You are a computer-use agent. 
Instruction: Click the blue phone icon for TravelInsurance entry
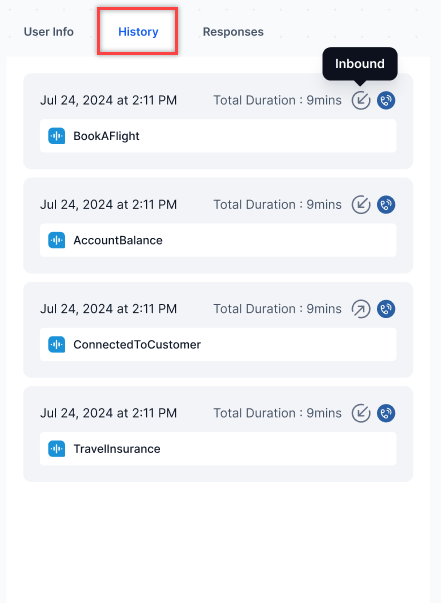click(x=386, y=413)
